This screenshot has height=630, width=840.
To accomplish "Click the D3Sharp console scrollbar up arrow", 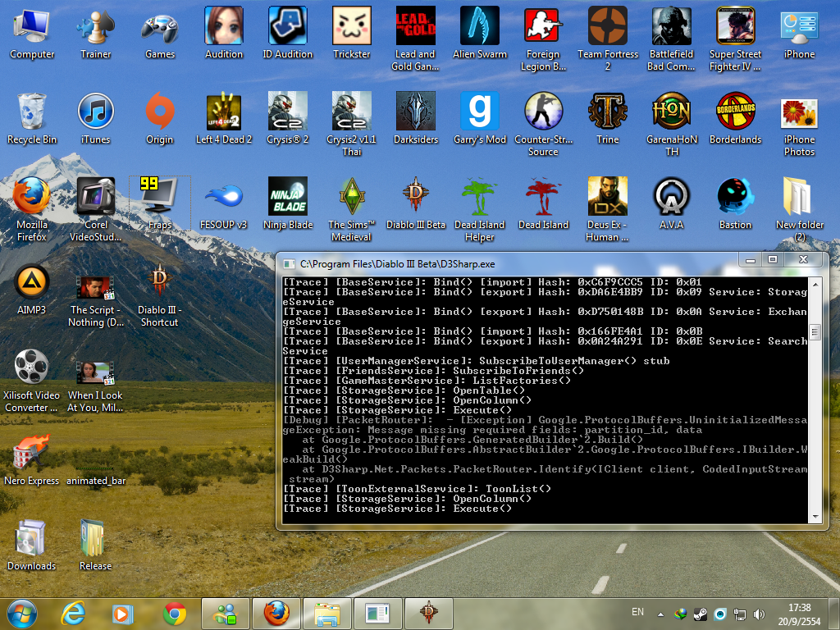I will pos(815,284).
